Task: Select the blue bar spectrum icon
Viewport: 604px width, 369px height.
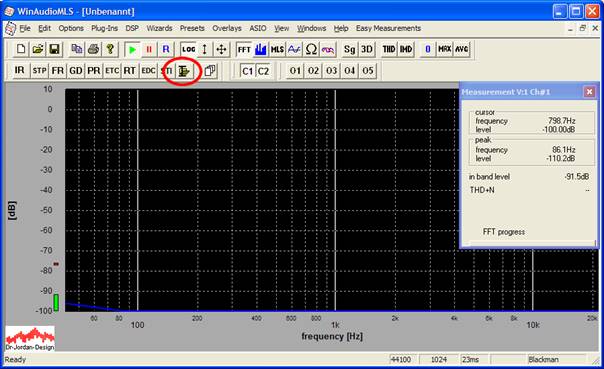Action: (x=260, y=49)
